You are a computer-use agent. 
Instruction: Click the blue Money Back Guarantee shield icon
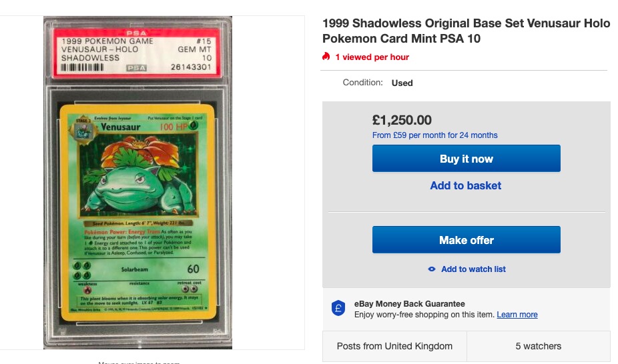click(338, 309)
